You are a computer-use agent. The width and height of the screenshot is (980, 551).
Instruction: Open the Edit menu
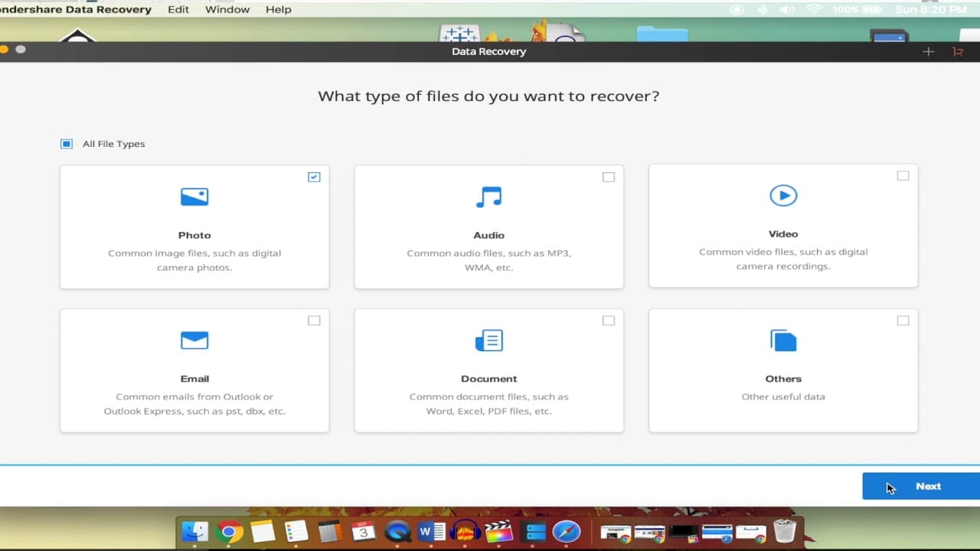pos(178,9)
